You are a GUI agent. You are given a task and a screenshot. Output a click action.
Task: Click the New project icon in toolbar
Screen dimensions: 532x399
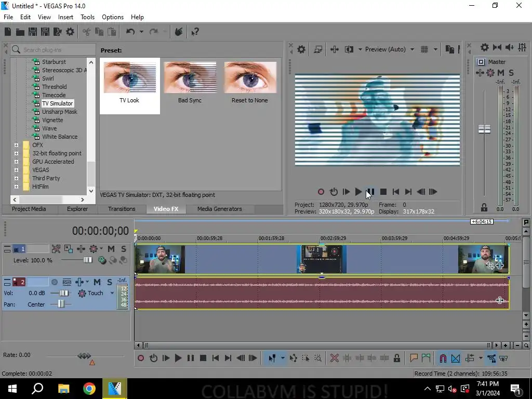coord(7,32)
